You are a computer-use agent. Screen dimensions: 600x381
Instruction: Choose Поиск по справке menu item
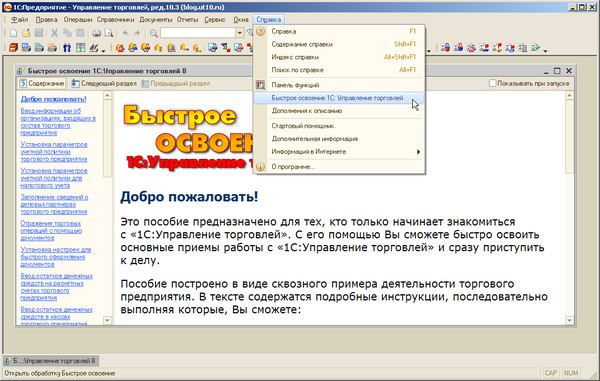point(339,70)
